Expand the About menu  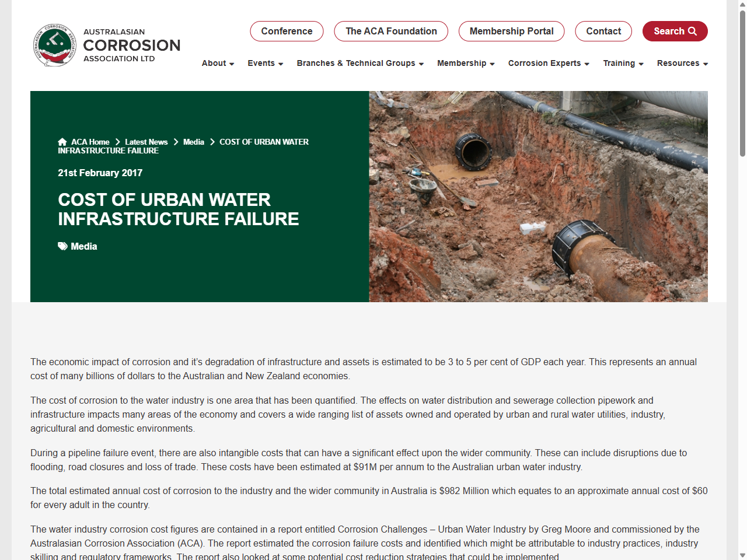click(x=218, y=63)
